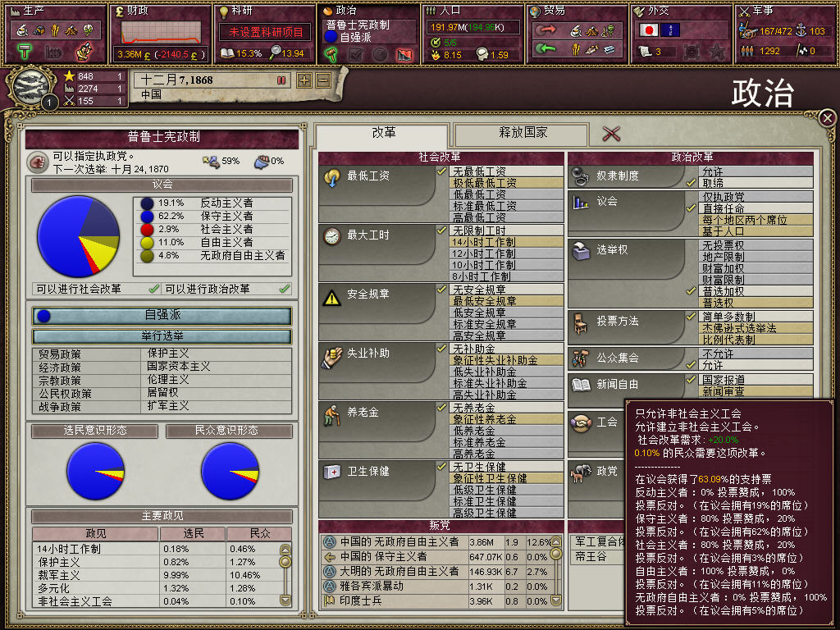Click the 最大工时 clock icon
The height and width of the screenshot is (630, 840).
[x=332, y=235]
